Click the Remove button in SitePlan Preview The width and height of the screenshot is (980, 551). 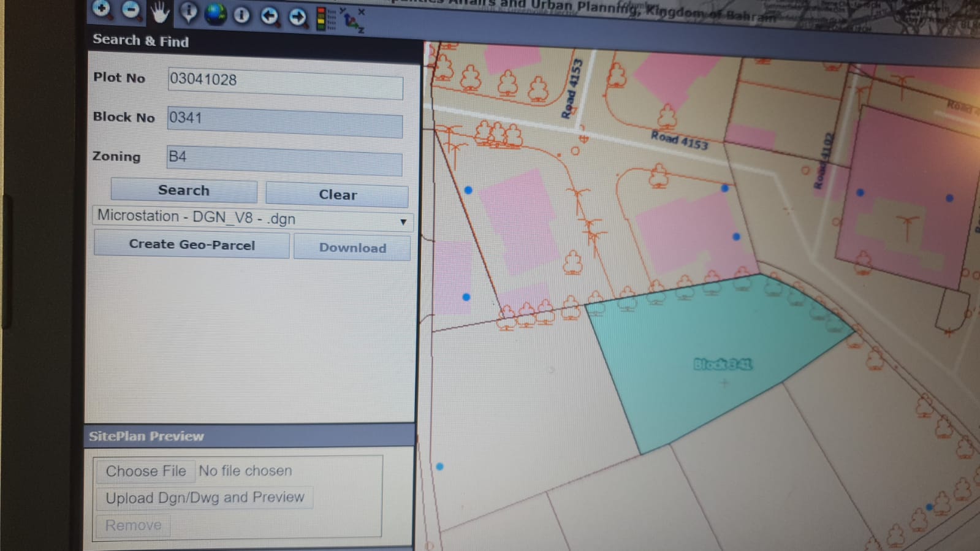click(x=133, y=525)
